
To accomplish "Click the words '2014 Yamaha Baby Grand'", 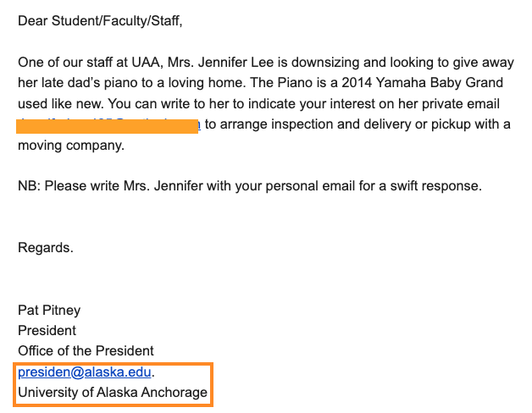I will [423, 83].
